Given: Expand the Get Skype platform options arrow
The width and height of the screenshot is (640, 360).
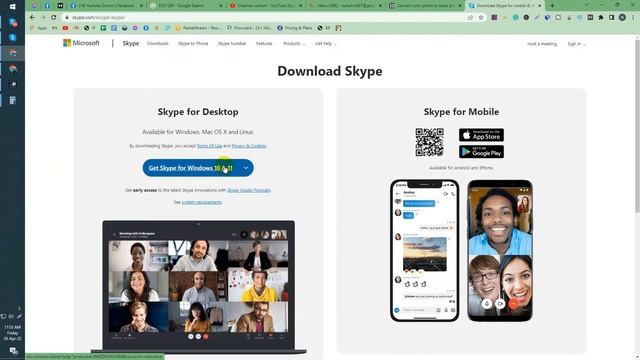Looking at the screenshot, I should (x=246, y=168).
